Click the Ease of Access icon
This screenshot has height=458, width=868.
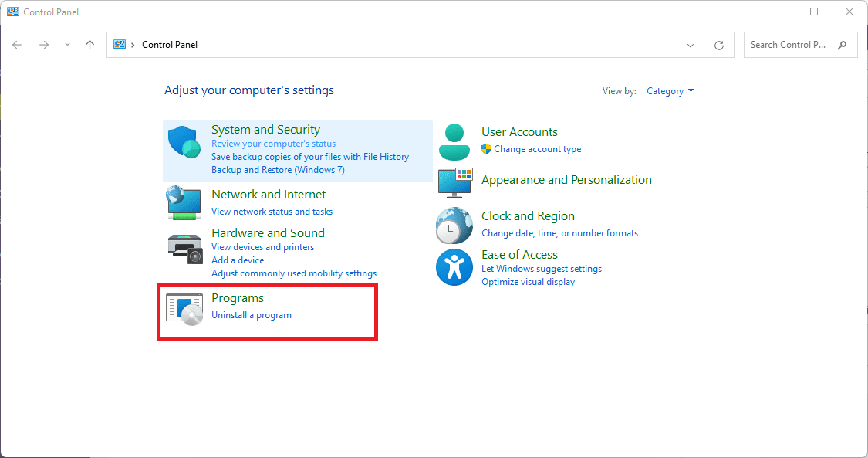coord(454,267)
